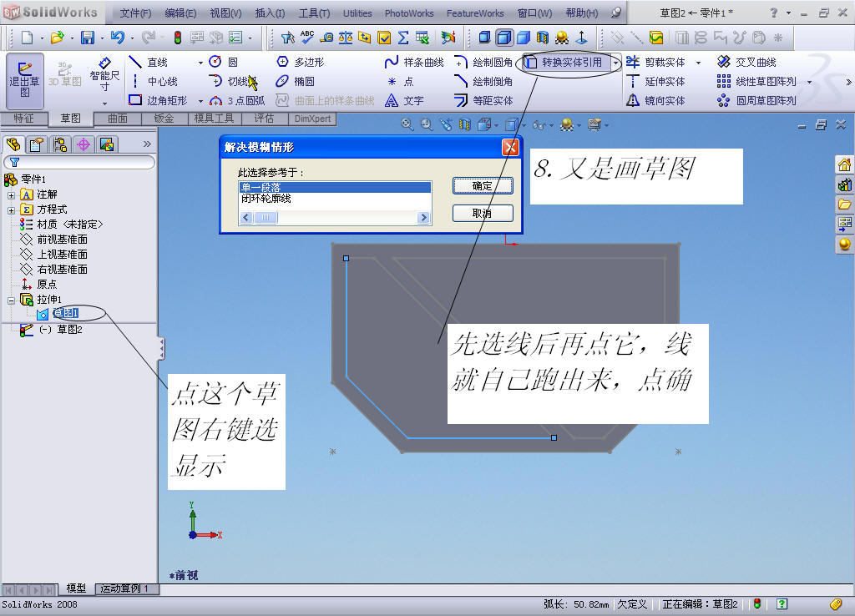Viewport: 855px width, 616px height.
Task: Open the 工具(T) menu
Action: pos(314,13)
